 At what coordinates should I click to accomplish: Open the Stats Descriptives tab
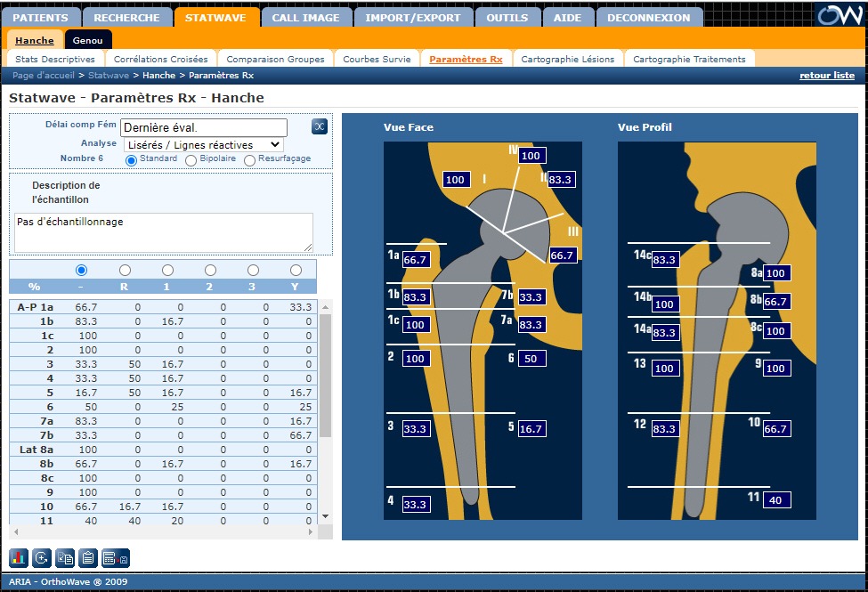click(x=55, y=60)
